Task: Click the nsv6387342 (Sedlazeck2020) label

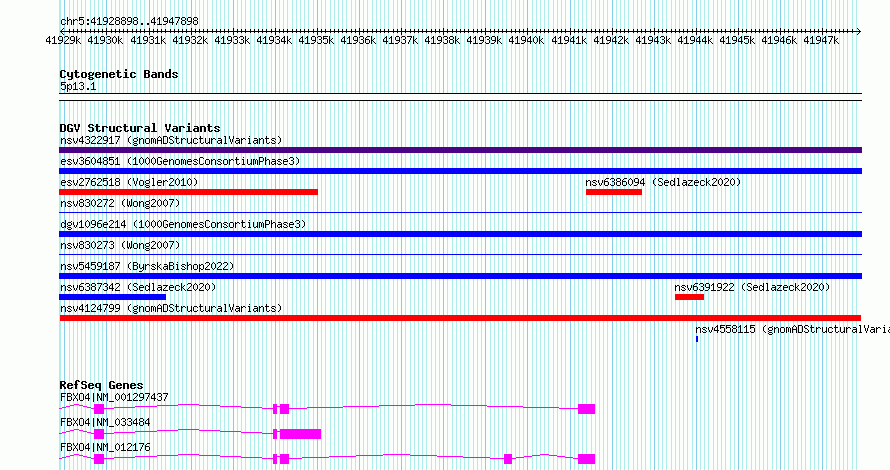Action: click(138, 287)
